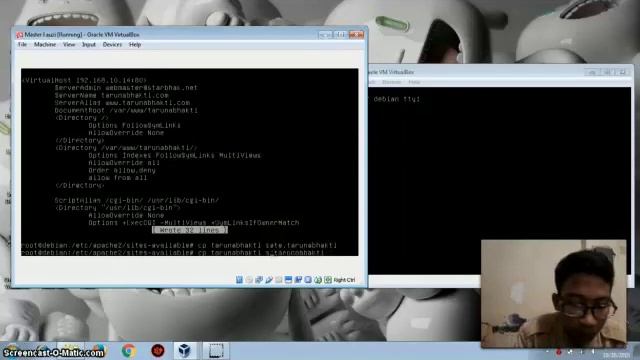This screenshot has height=360, width=640.
Task: Open the Input menu in Master Fauzi window
Action: tap(89, 44)
